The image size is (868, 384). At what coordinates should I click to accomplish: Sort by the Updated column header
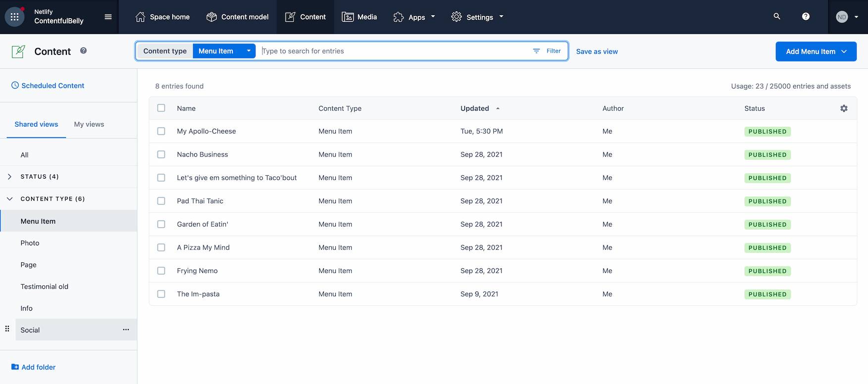(475, 108)
